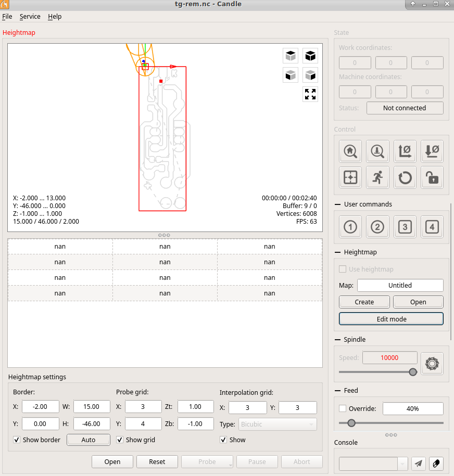The height and width of the screenshot is (476, 454).
Task: Click the Zero Z control icon
Action: 432,151
